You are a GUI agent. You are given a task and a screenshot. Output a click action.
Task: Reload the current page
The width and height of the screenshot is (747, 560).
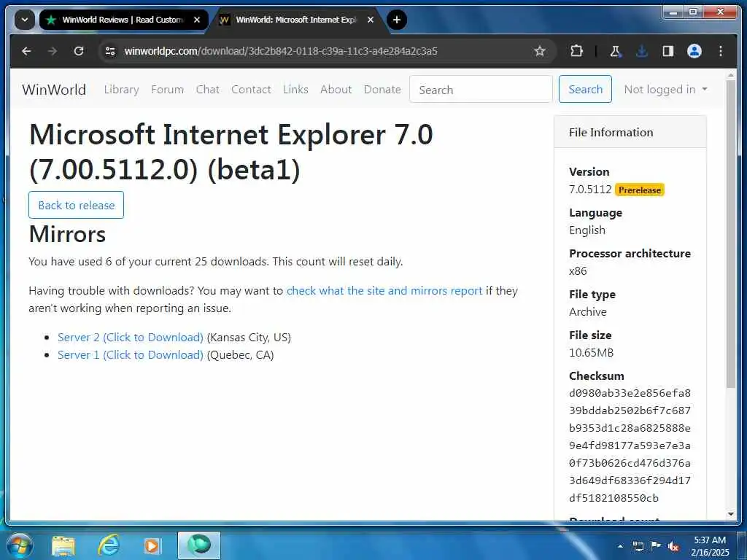point(79,51)
